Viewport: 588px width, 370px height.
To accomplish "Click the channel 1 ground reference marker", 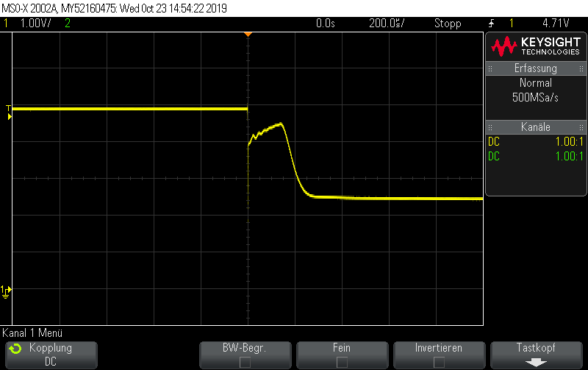I will [6, 291].
